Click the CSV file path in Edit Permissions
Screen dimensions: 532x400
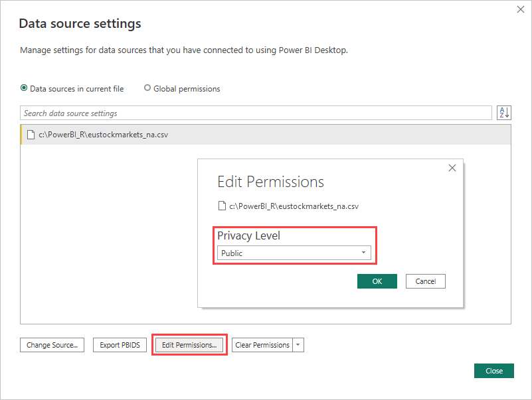click(294, 206)
